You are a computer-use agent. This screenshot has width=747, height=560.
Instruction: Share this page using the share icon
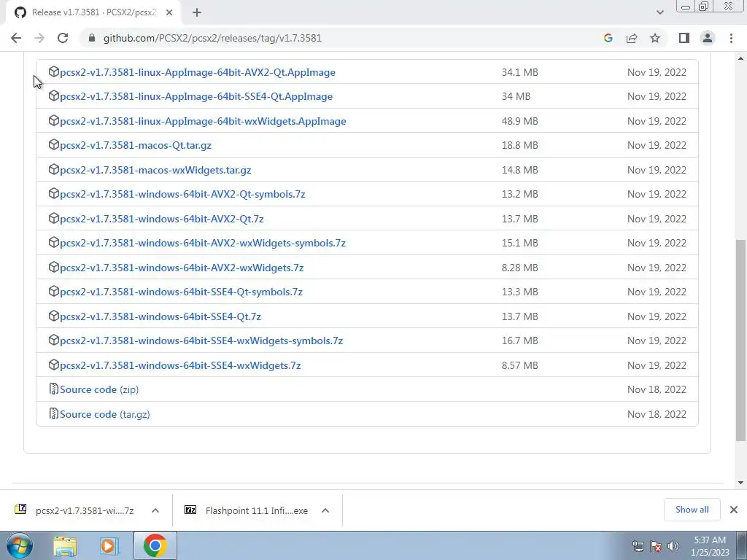click(632, 38)
